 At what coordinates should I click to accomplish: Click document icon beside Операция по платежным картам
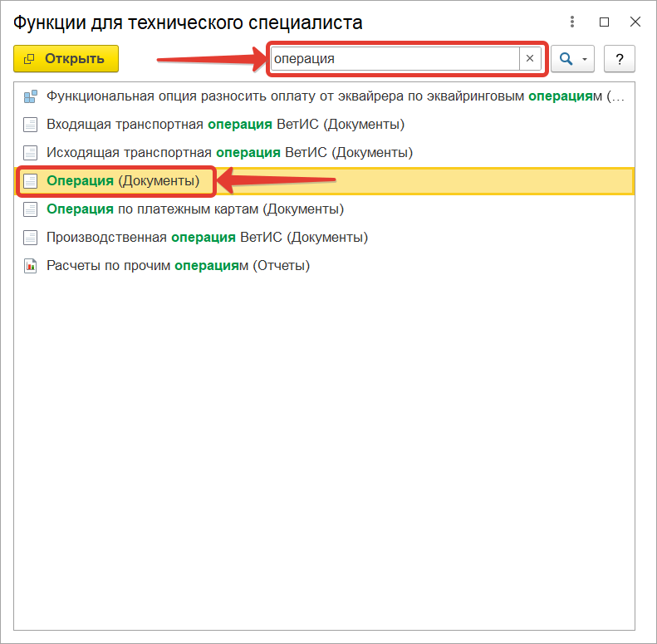pyautogui.click(x=31, y=209)
